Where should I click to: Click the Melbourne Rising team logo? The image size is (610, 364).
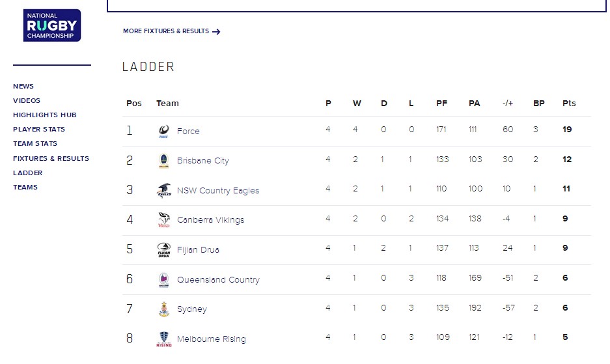(x=163, y=339)
